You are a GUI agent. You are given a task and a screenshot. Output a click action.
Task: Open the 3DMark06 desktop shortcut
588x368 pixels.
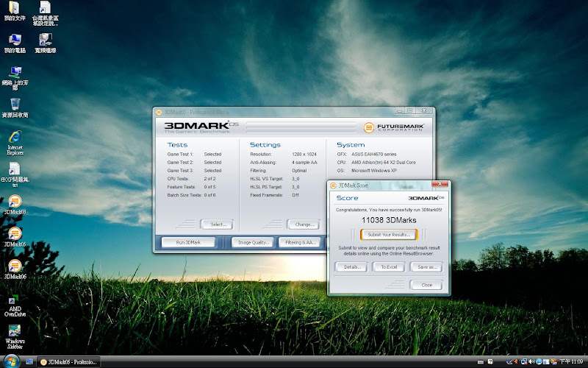tap(15, 269)
